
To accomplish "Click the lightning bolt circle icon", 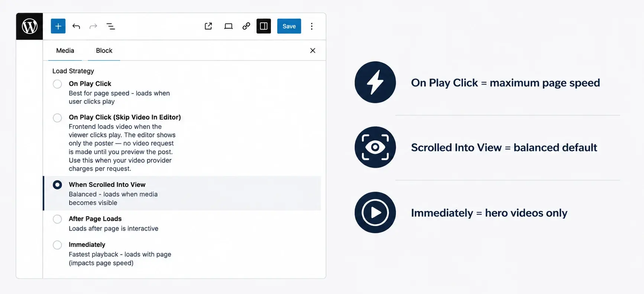I will click(x=375, y=82).
